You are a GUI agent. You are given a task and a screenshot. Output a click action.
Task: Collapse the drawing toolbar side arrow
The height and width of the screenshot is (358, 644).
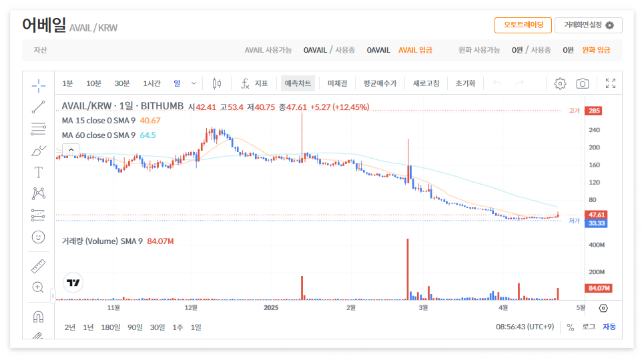pyautogui.click(x=53, y=296)
